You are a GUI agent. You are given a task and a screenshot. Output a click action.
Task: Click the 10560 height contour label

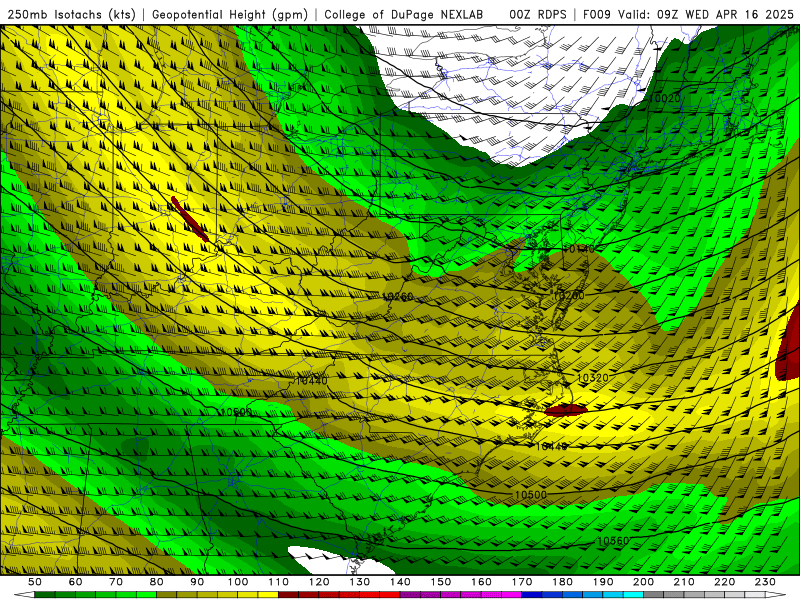(613, 541)
